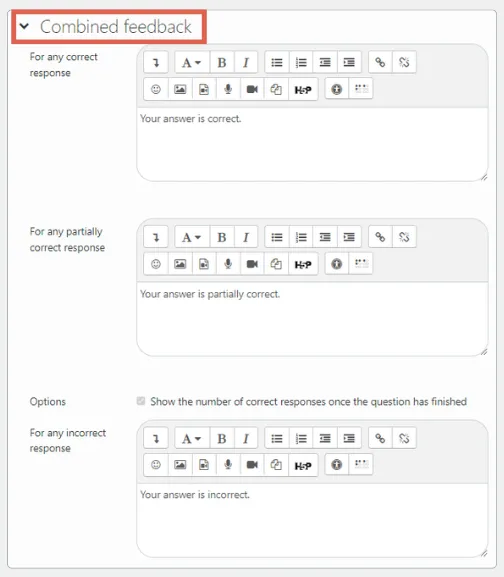Outdent text in incorrect response editor
Screen dimensions: 504x577
[x=325, y=439]
